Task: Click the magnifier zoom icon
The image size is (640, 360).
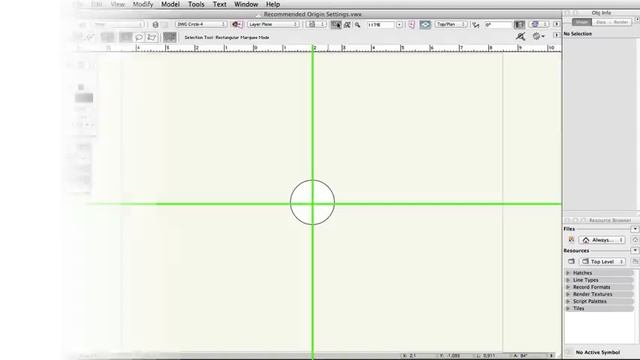Action: (x=358, y=25)
